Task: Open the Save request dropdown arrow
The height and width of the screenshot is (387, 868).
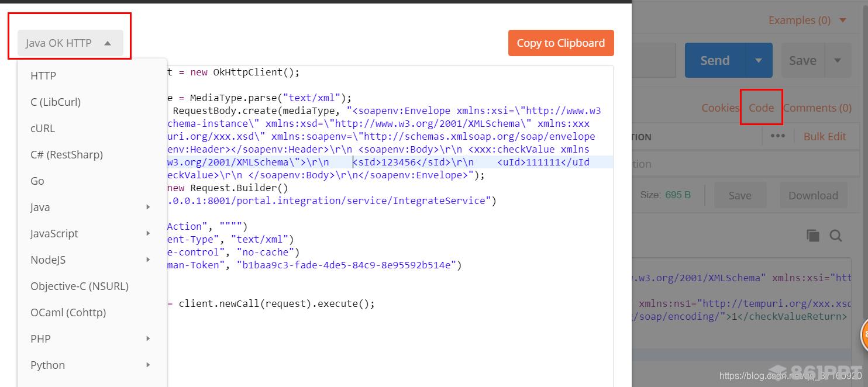Action: pos(838,60)
